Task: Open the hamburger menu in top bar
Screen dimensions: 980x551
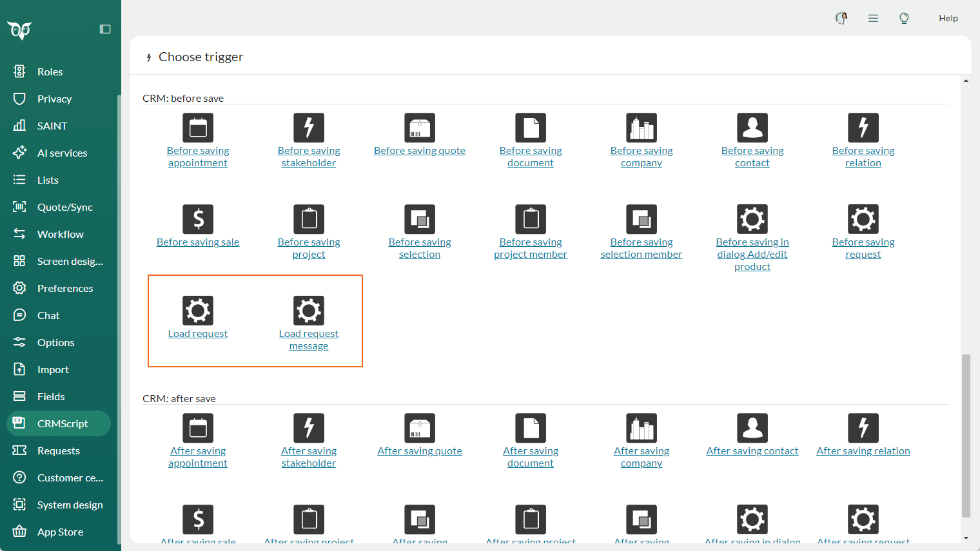Action: tap(873, 18)
